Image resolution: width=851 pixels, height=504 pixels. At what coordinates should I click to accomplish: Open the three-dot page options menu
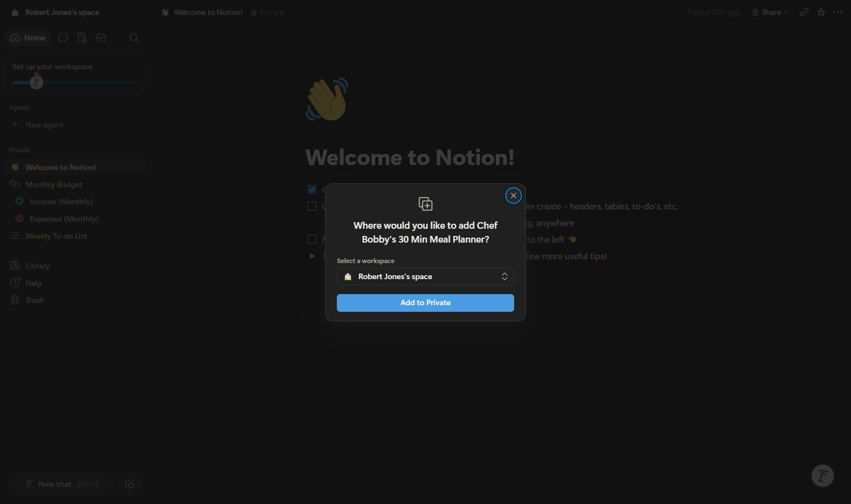pyautogui.click(x=838, y=12)
